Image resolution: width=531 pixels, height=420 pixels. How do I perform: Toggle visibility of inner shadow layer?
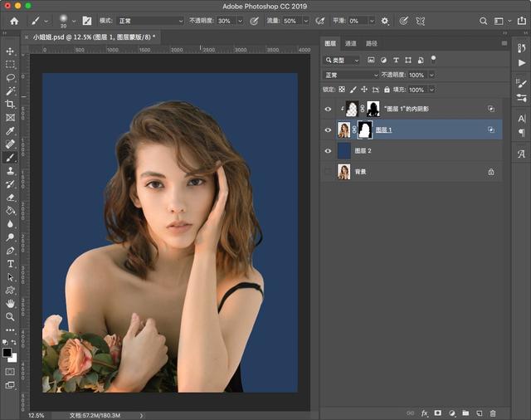tap(328, 109)
